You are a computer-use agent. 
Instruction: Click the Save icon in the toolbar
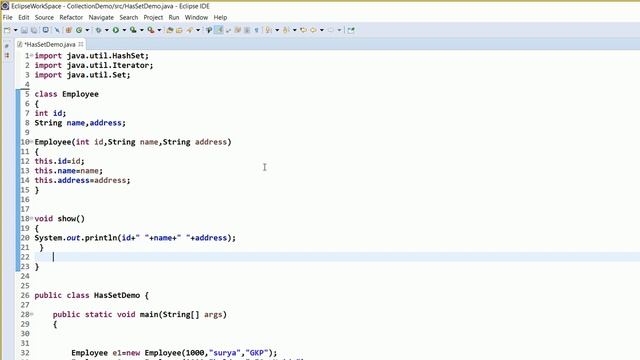pos(24,30)
